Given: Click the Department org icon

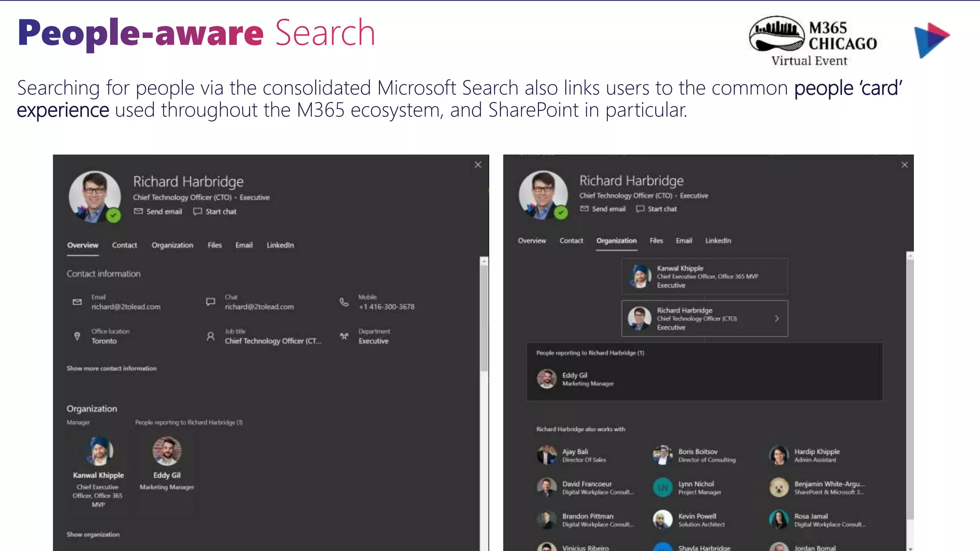Looking at the screenshot, I should pos(344,336).
